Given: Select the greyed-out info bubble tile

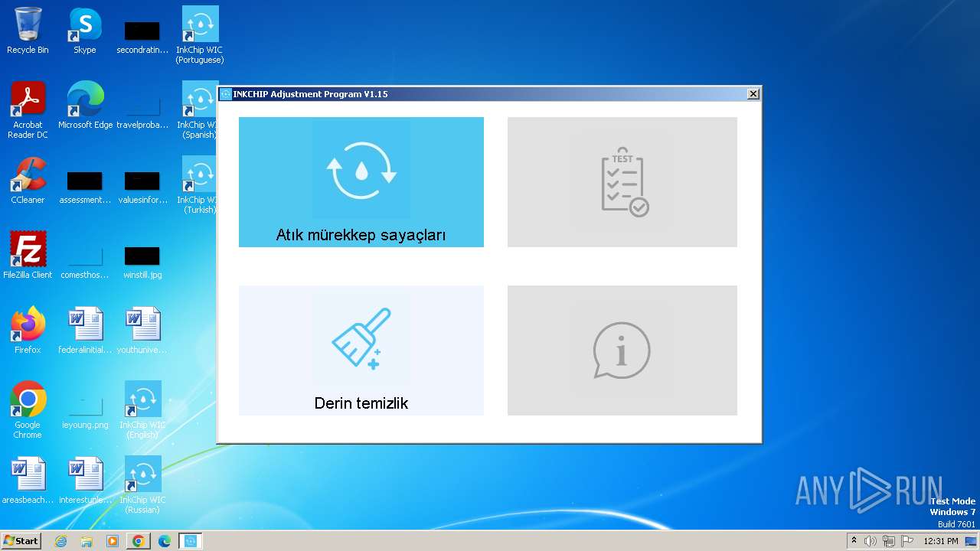Looking at the screenshot, I should coord(622,350).
